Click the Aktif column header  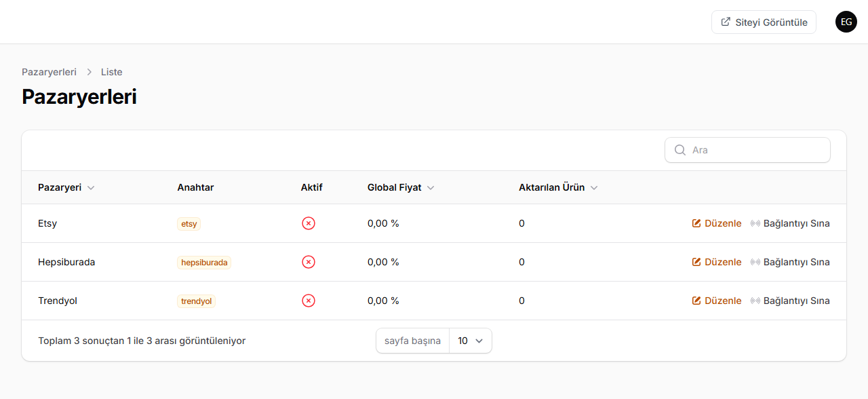[312, 187]
